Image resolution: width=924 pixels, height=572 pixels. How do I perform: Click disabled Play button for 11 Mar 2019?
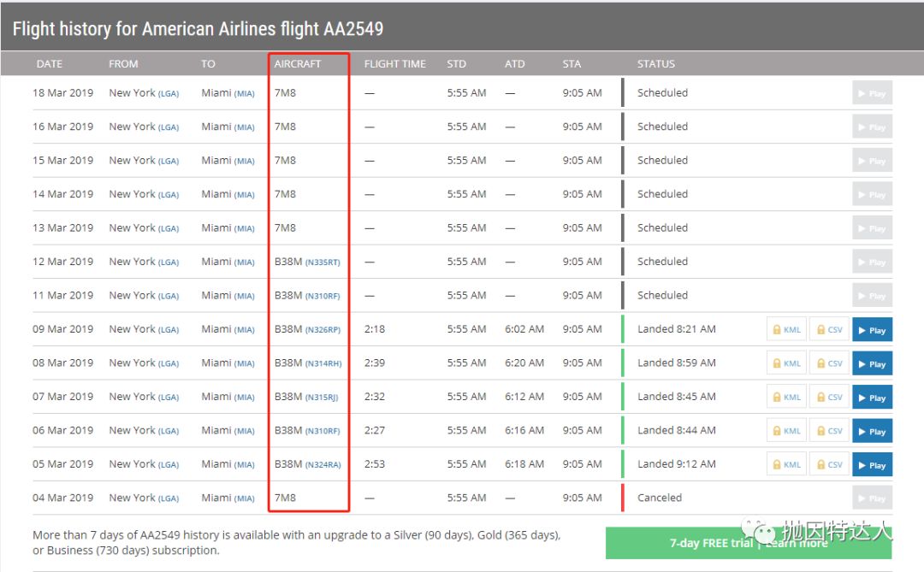click(x=872, y=296)
